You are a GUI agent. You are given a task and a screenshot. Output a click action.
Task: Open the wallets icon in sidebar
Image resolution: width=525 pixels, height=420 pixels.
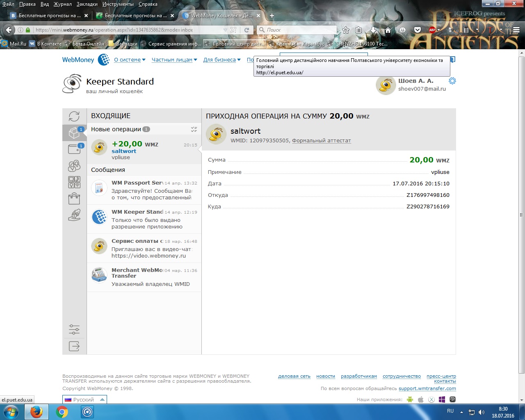(74, 149)
